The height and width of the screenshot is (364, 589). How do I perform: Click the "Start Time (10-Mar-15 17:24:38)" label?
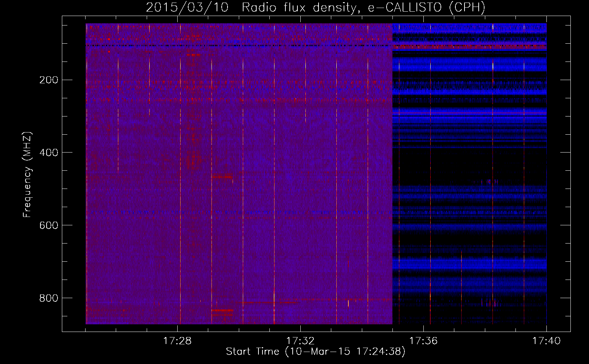[316, 352]
